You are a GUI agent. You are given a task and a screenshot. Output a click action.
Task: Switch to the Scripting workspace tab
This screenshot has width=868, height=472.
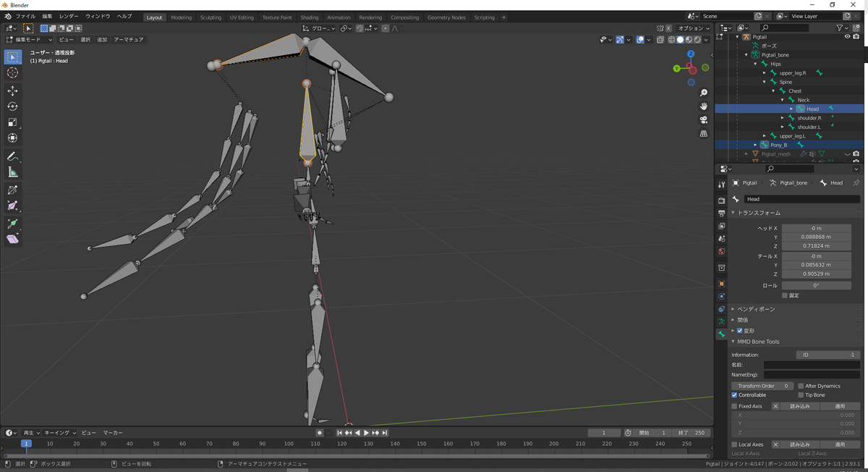click(x=485, y=17)
